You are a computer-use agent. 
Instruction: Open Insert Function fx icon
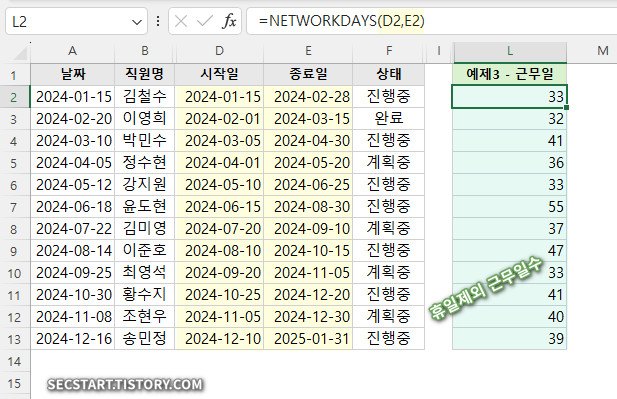(x=229, y=21)
